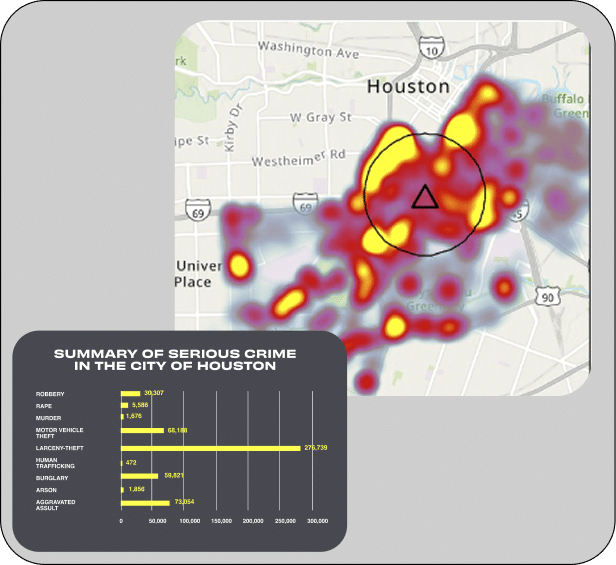Click the leftmost Highway 69 shield
This screenshot has width=616, height=565.
(x=197, y=213)
